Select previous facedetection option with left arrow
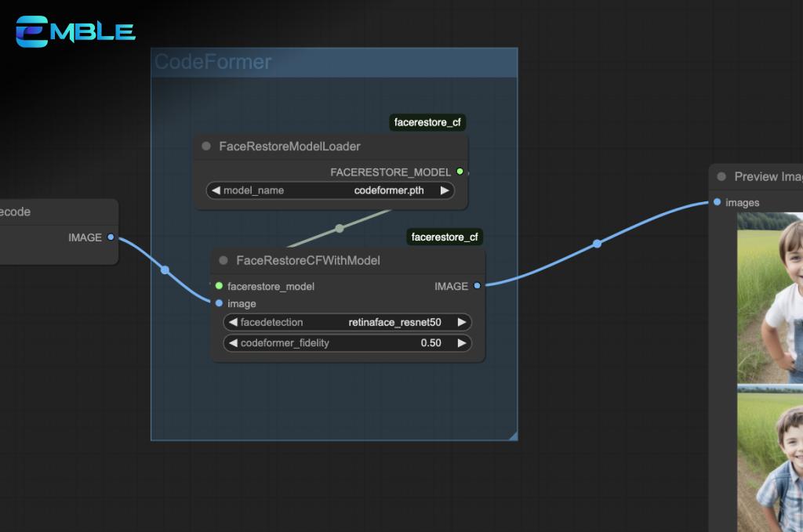 [233, 322]
